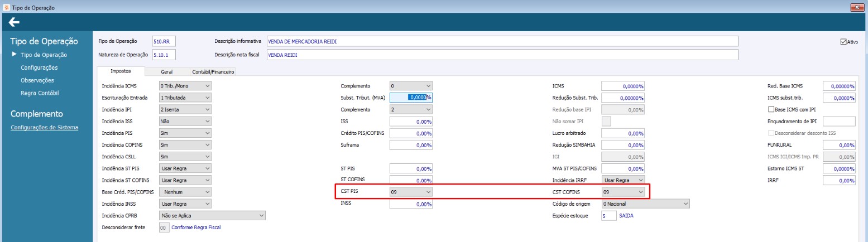Enable Base ICMS com IPI checkbox

tap(772, 109)
